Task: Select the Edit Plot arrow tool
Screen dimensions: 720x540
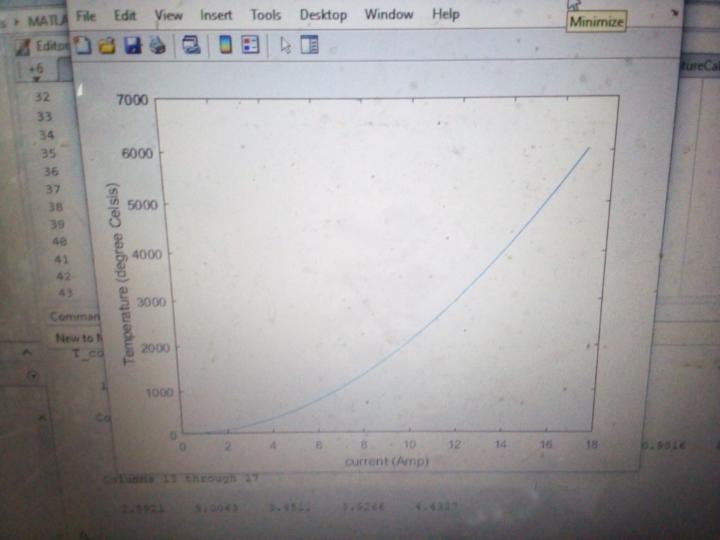Action: 286,45
